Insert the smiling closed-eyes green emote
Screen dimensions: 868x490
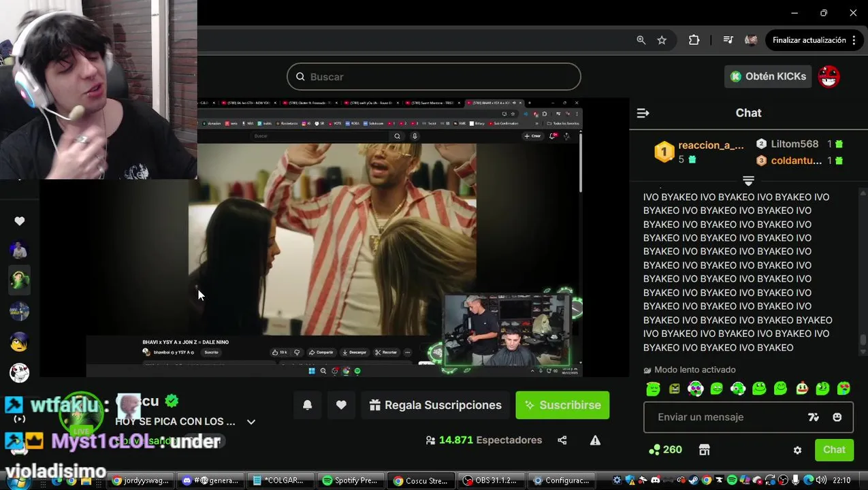click(780, 389)
